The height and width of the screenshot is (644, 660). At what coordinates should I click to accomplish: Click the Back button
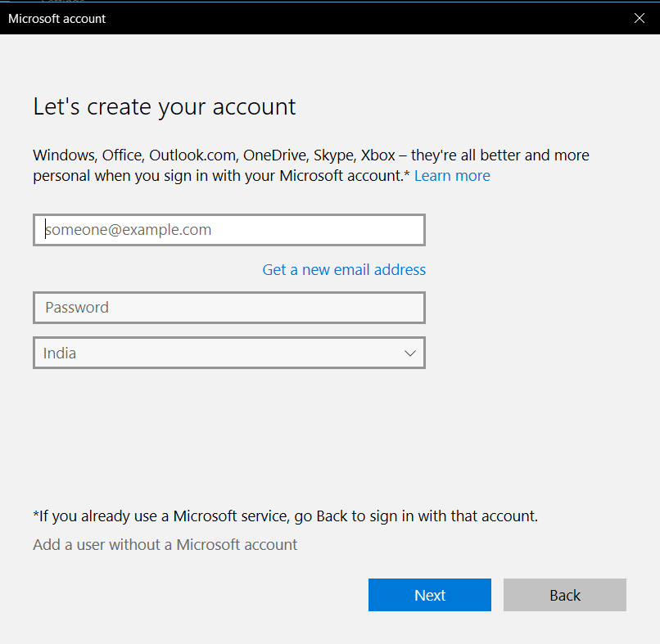click(x=564, y=595)
